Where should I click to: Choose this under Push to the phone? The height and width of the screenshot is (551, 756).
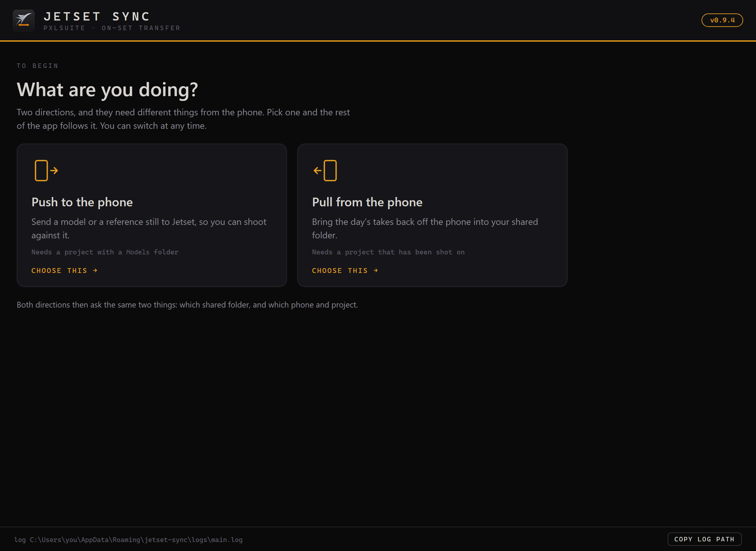64,270
